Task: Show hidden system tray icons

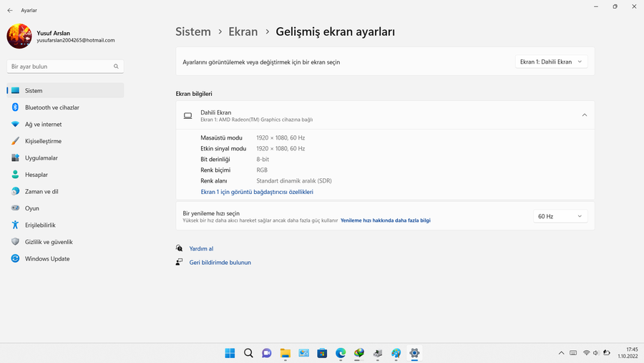Action: coord(562,353)
